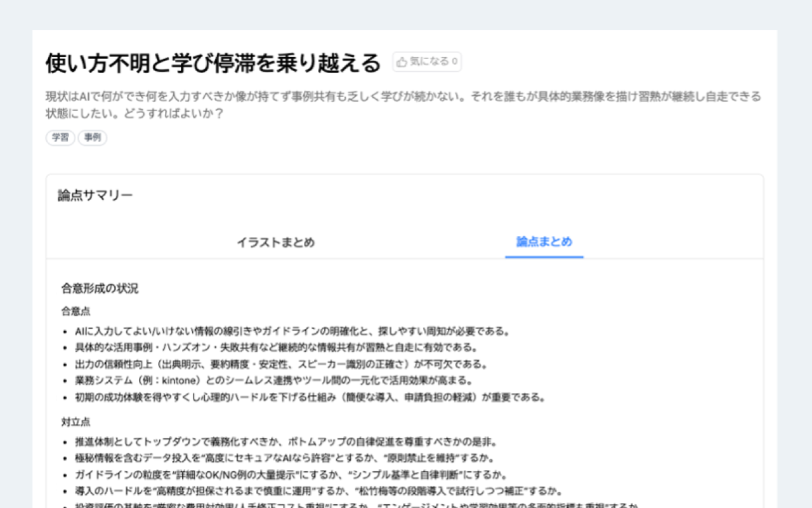The height and width of the screenshot is (508, 812).
Task: Open the 論点まとめ tab
Action: [x=544, y=242]
